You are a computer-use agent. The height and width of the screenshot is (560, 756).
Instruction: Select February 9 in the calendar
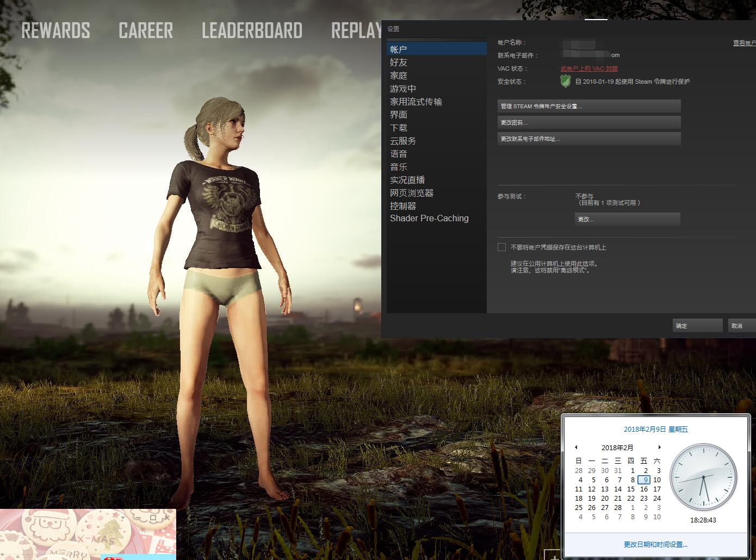tap(644, 480)
